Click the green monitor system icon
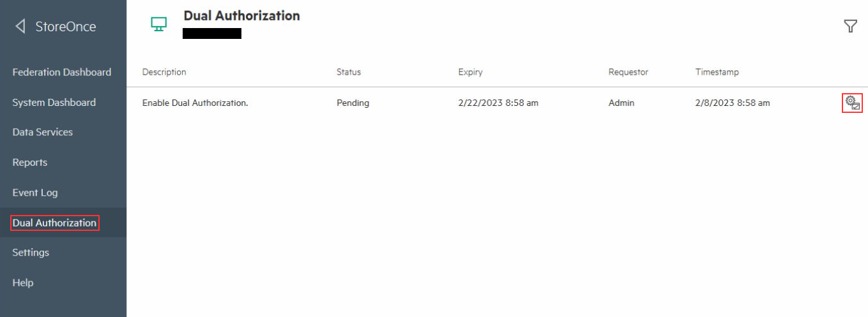The width and height of the screenshot is (868, 317). [x=158, y=24]
